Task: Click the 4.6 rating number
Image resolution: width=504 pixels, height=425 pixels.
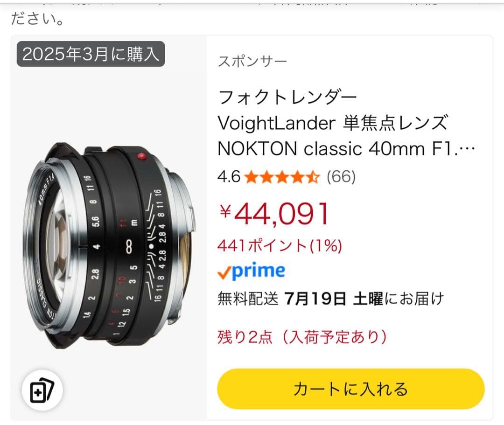Action: coord(229,177)
